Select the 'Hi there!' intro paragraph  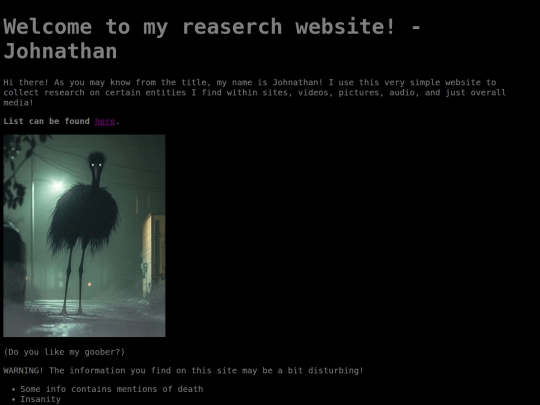[255, 92]
